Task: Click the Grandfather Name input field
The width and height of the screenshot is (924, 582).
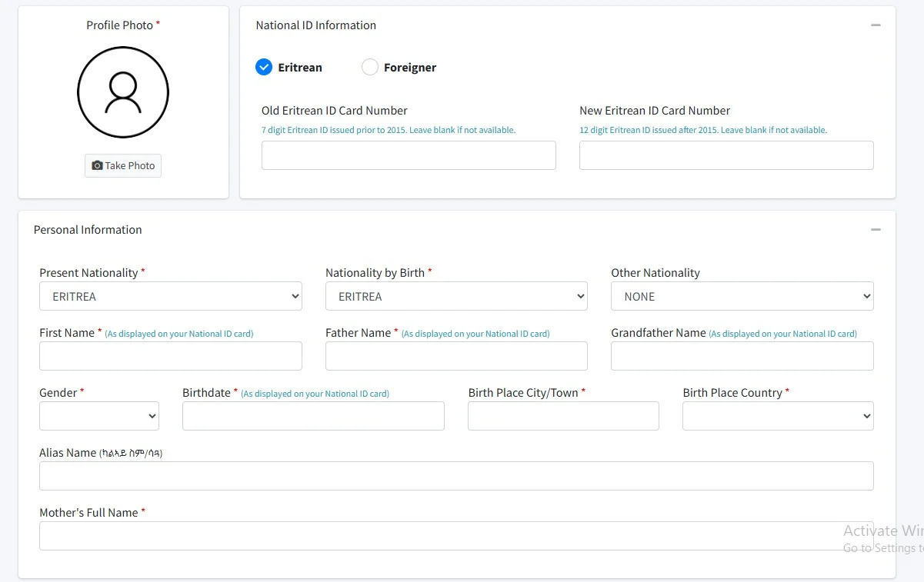Action: coord(742,356)
